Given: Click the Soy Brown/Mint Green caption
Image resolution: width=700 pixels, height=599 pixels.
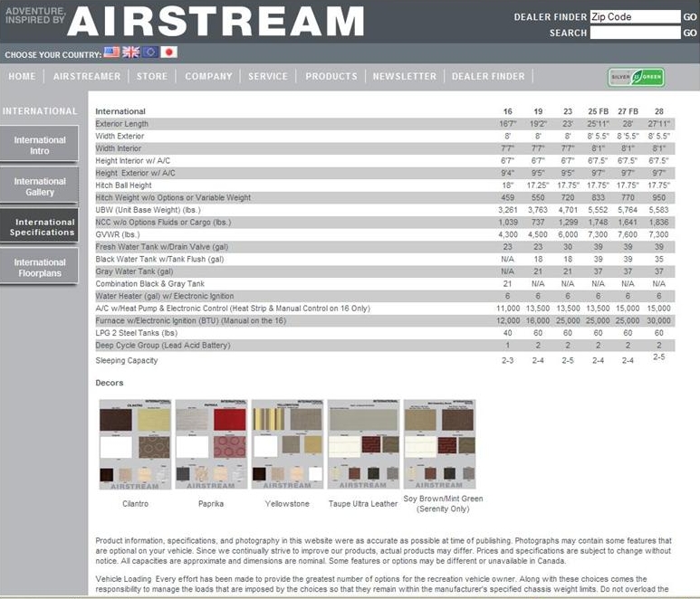Looking at the screenshot, I should pyautogui.click(x=443, y=504).
